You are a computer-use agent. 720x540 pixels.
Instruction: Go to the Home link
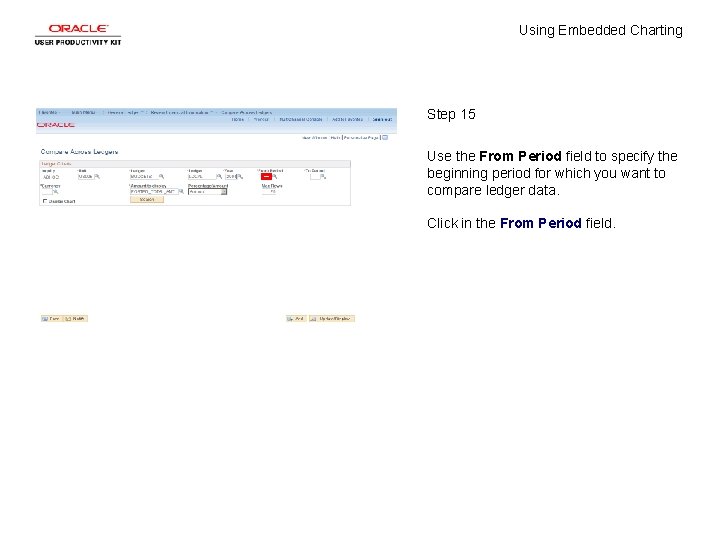(x=237, y=119)
